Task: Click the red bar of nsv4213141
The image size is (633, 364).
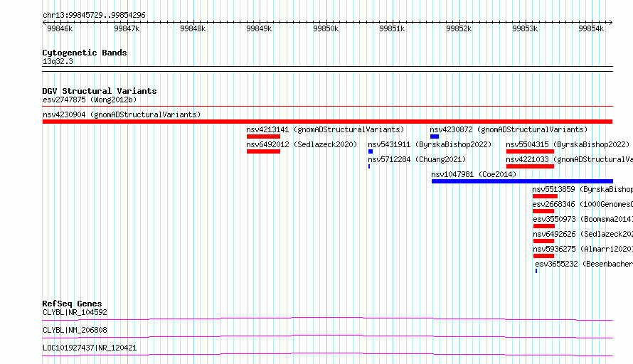Action: pos(263,136)
